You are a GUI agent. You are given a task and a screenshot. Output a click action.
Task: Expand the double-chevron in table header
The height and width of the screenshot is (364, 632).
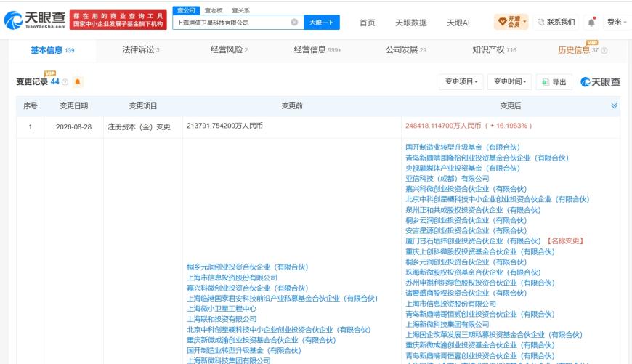614,105
